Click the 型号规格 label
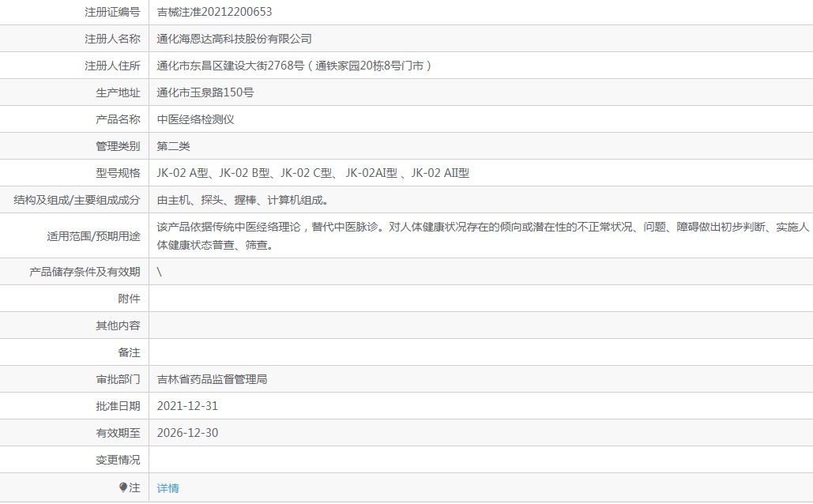The width and height of the screenshot is (813, 504). point(119,173)
